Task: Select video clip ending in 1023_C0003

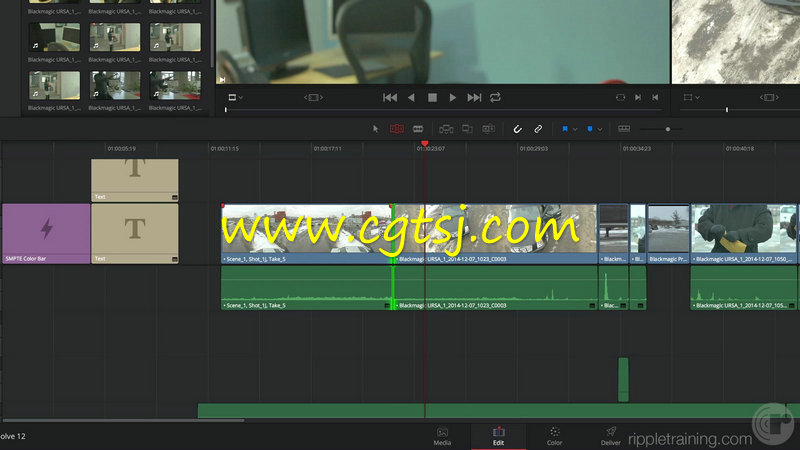Action: pos(495,234)
